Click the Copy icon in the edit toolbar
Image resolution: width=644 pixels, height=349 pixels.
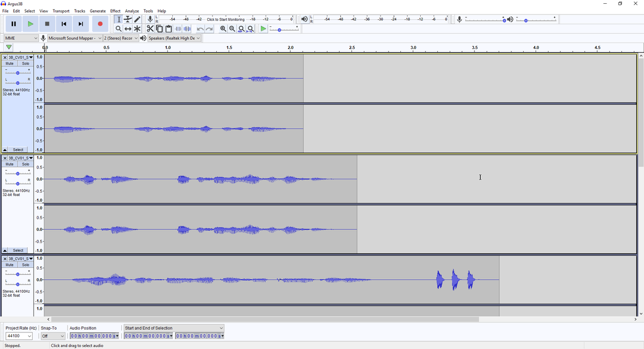click(159, 28)
